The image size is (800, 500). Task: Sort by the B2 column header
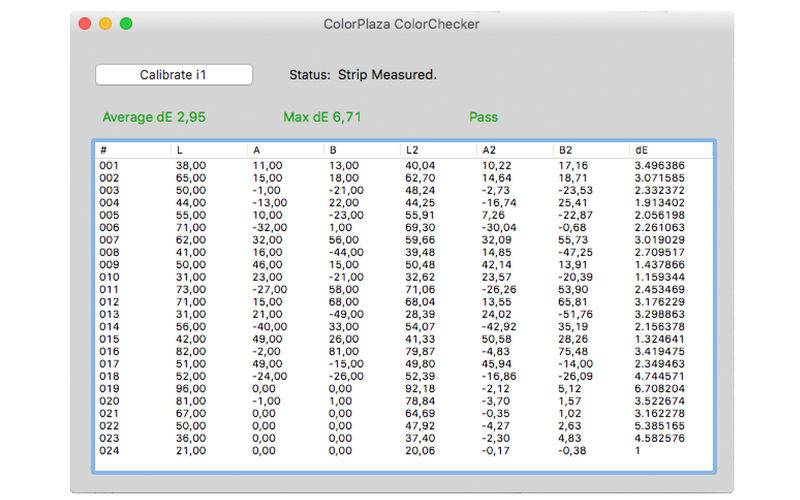pos(591,150)
